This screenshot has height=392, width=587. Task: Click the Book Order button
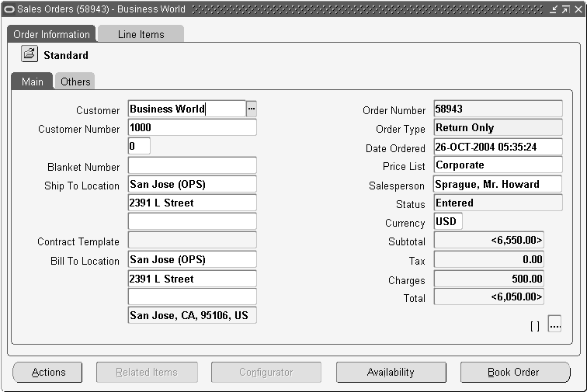[515, 372]
